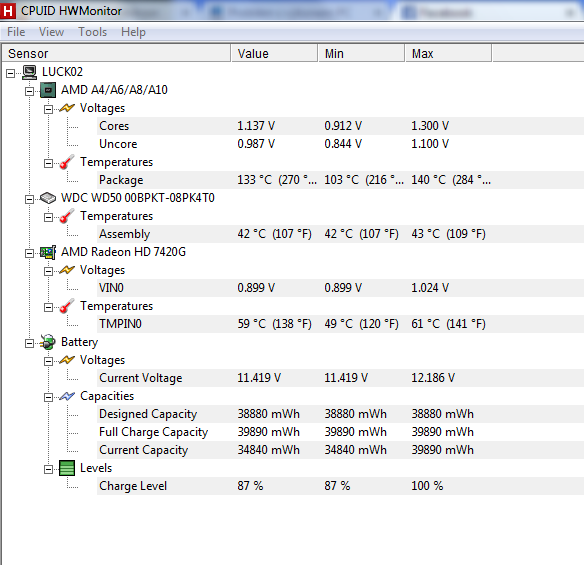Viewport: 584px width, 565px height.
Task: Click the Min column header
Action: [361, 53]
